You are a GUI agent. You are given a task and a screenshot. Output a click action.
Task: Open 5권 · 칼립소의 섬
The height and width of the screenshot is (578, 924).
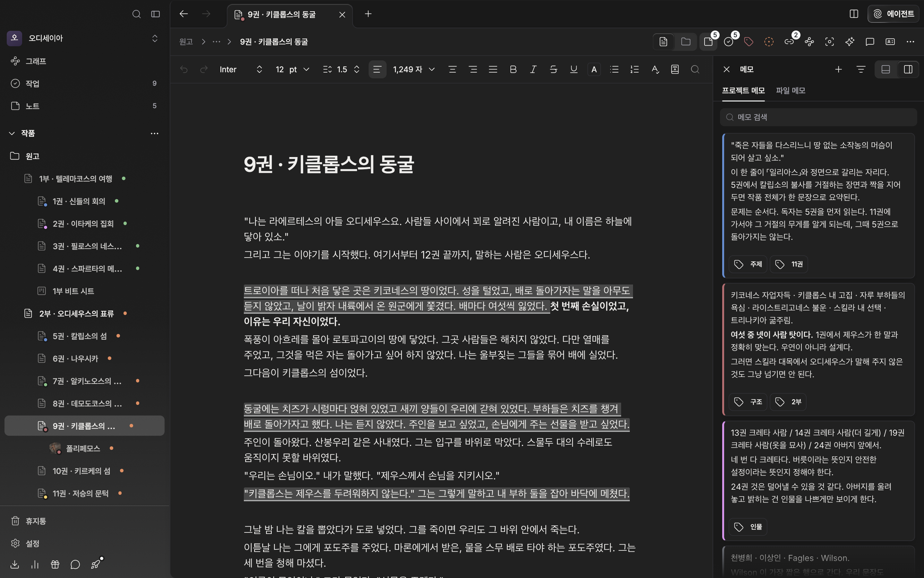[x=85, y=336]
